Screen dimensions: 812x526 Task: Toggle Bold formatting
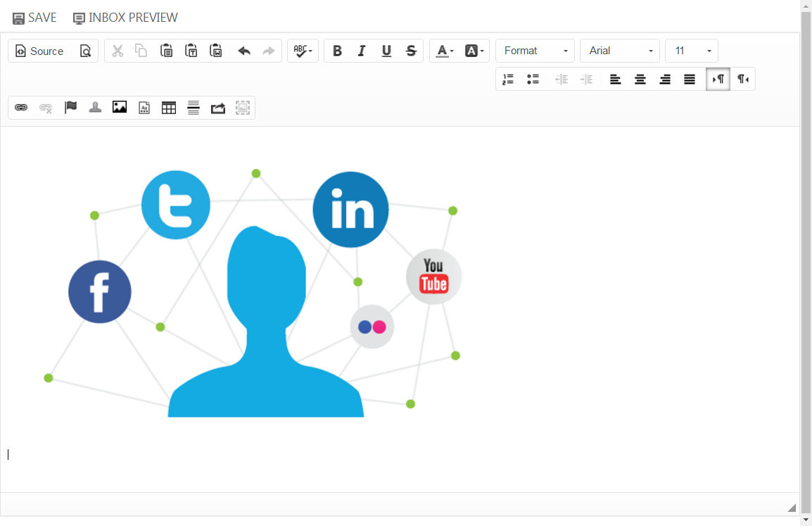pyautogui.click(x=337, y=51)
